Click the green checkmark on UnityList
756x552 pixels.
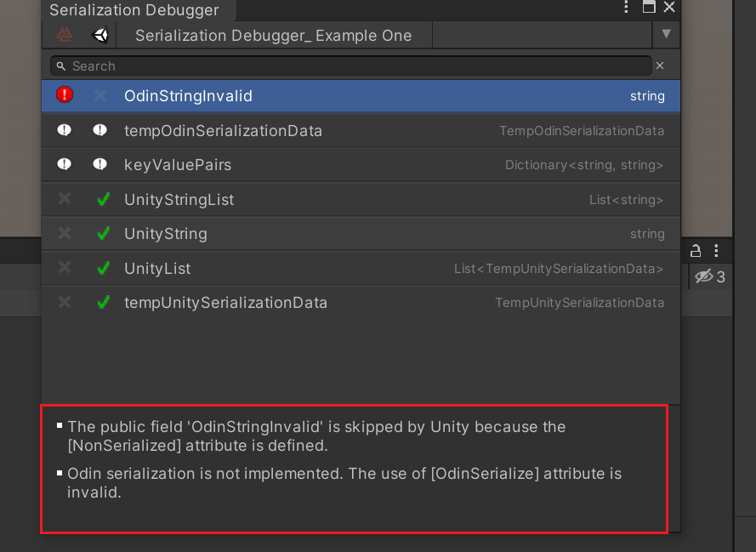point(103,268)
